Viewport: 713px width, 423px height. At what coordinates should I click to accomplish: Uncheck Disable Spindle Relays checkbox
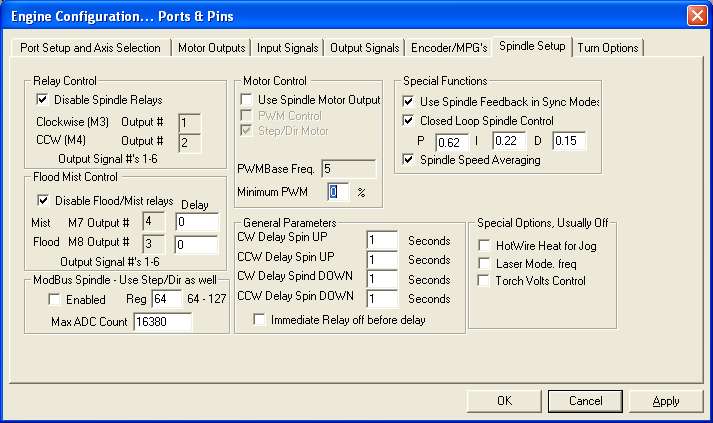(x=42, y=99)
